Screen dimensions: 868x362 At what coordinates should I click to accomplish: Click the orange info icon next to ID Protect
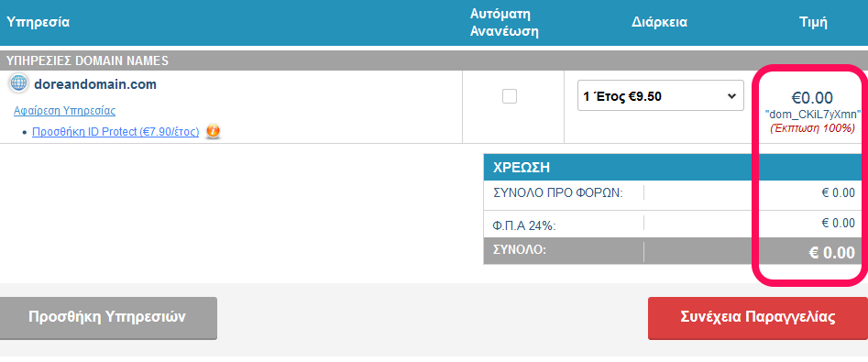[x=214, y=132]
